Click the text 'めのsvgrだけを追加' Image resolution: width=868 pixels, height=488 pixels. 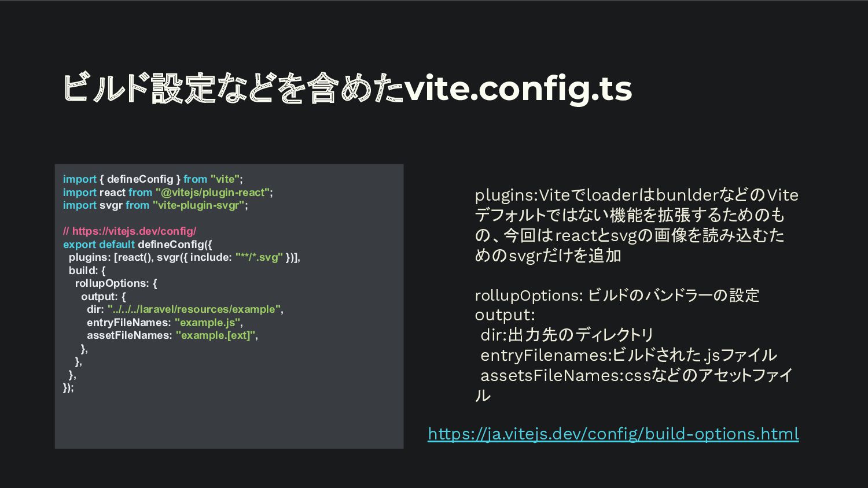coord(548,256)
